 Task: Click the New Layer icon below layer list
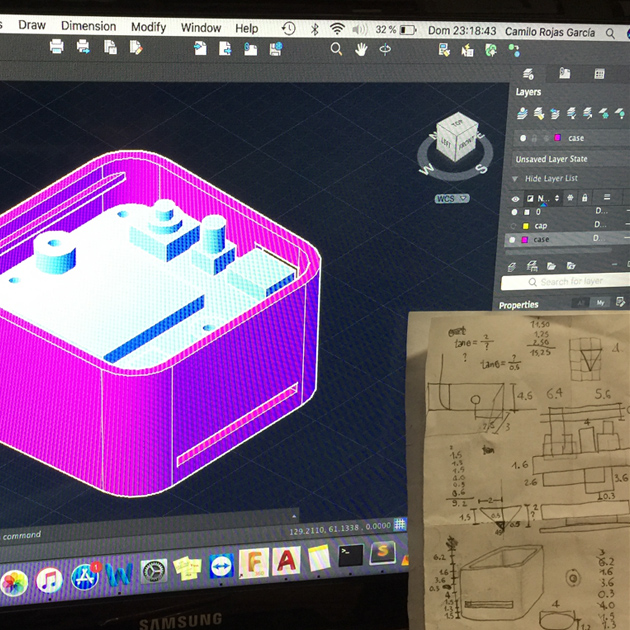[513, 266]
